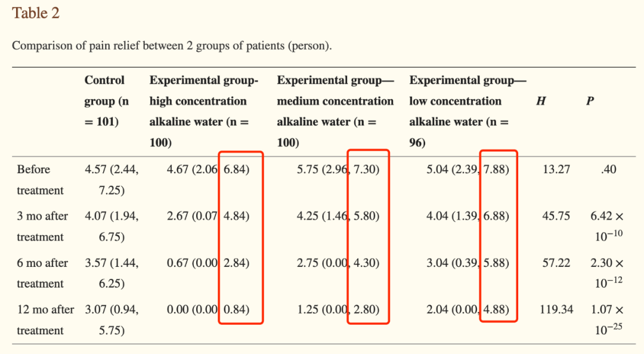Click the 12 mo after treatment label

pyautogui.click(x=45, y=319)
